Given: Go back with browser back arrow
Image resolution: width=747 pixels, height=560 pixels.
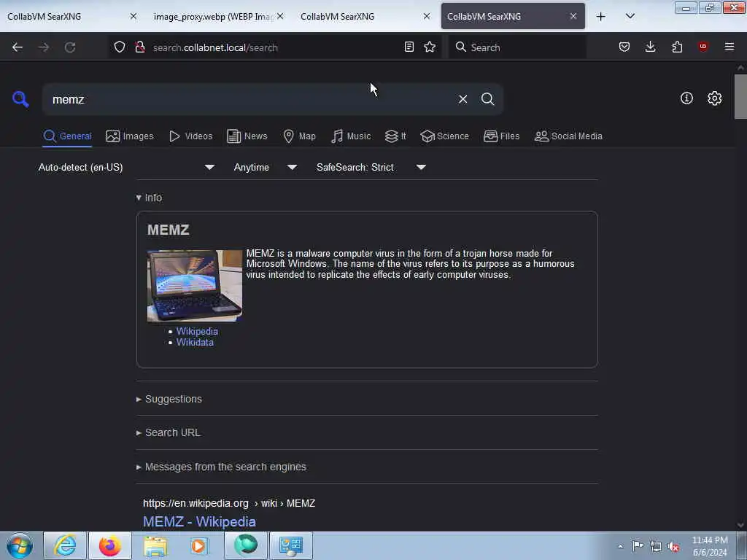Looking at the screenshot, I should pyautogui.click(x=18, y=47).
